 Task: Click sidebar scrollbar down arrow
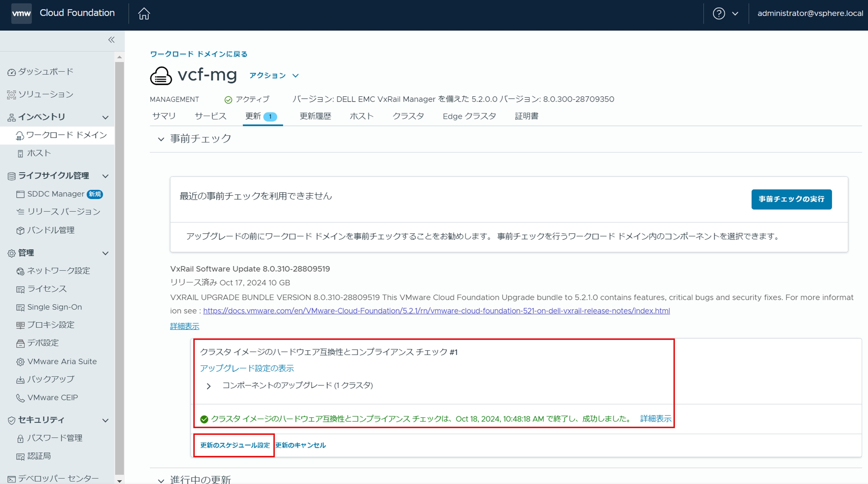[119, 481]
